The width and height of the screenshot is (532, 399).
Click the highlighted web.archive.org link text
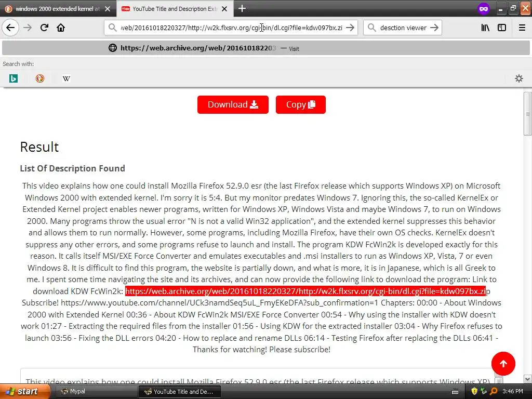pos(305,291)
